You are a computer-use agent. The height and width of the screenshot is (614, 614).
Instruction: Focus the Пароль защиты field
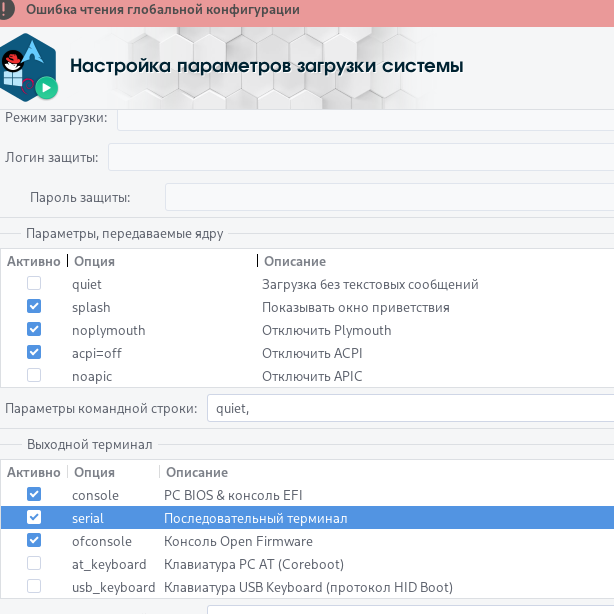pos(390,197)
